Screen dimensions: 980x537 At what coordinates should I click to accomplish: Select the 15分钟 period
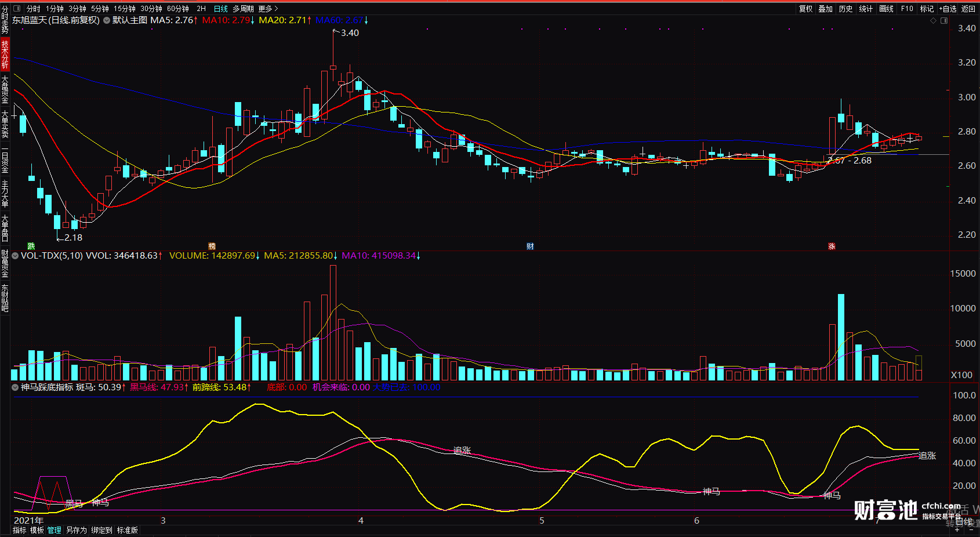click(x=124, y=9)
